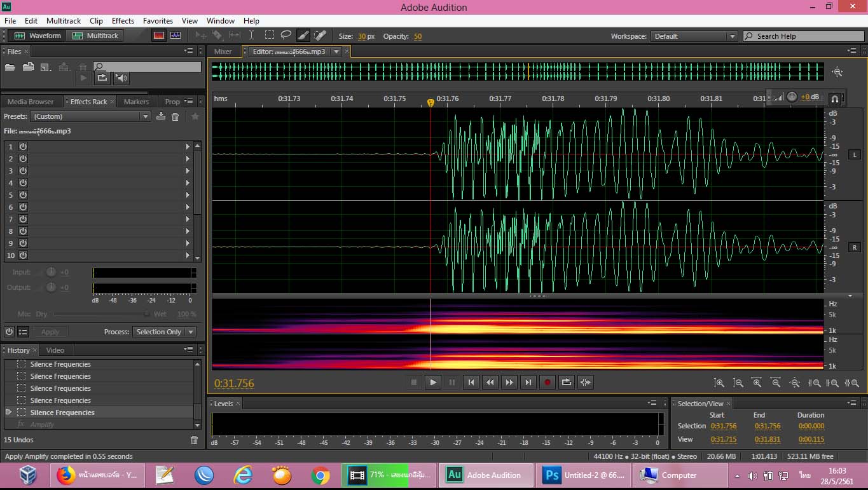Screen dimensions: 868x490
Task: Open file icon in Files panel
Action: click(x=10, y=67)
